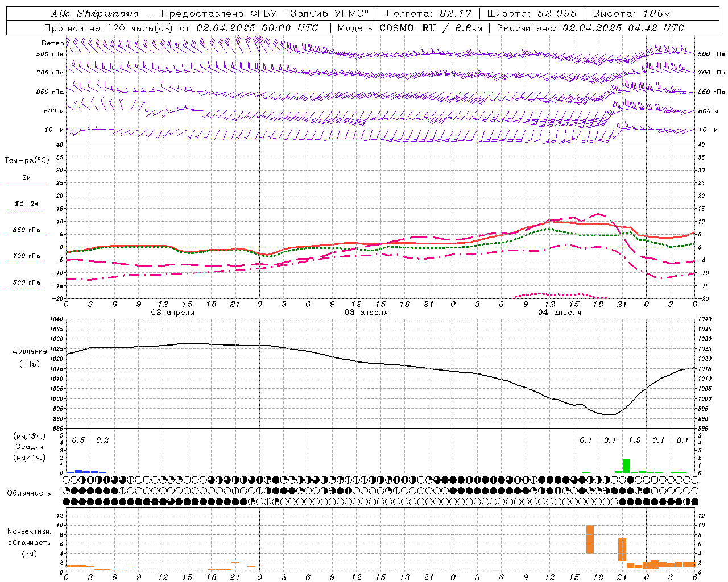Viewport: 728px width, 582px height.
Task: Click the Облачность row label
Action: tap(29, 493)
